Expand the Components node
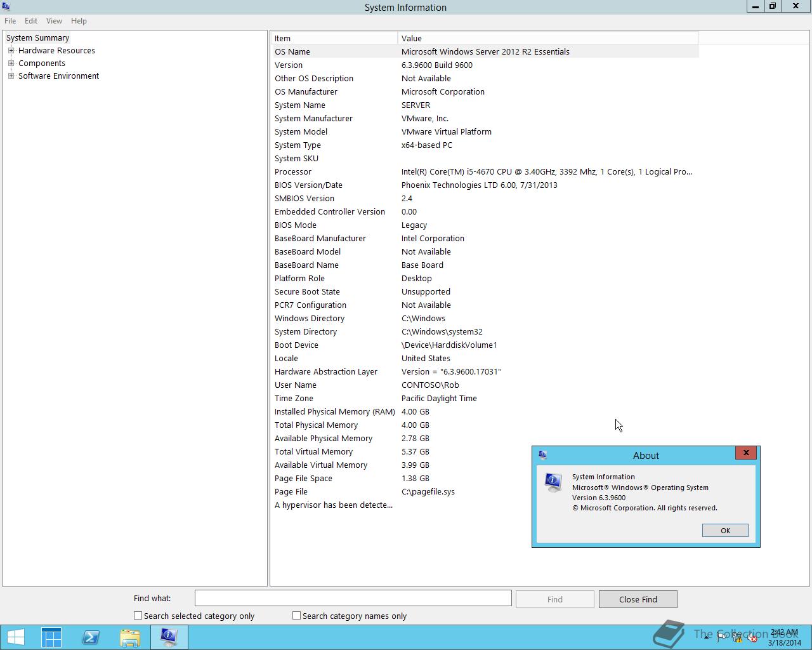The image size is (812, 650). coord(11,63)
